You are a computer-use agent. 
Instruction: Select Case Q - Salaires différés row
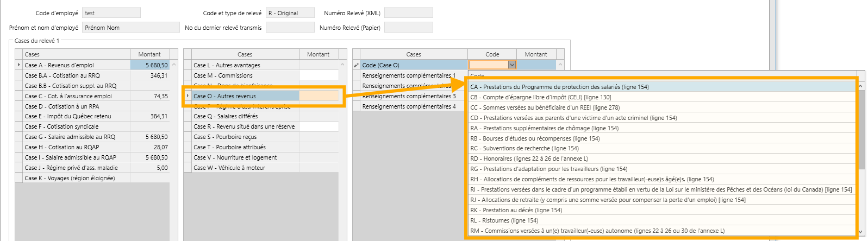(261, 116)
